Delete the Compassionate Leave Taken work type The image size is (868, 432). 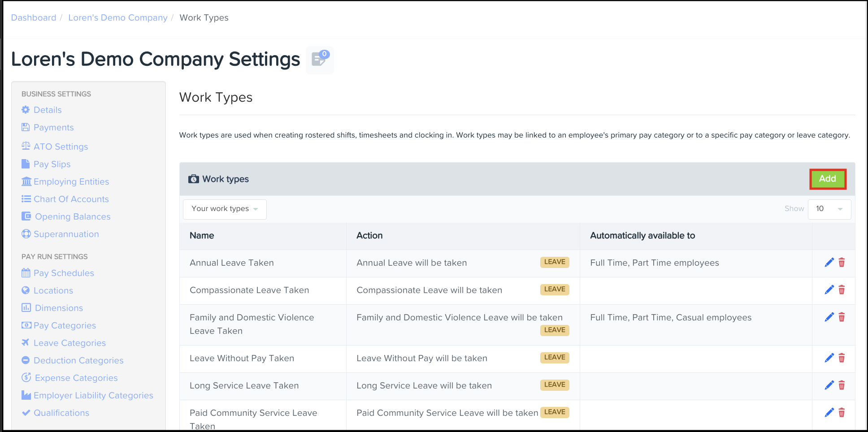842,290
